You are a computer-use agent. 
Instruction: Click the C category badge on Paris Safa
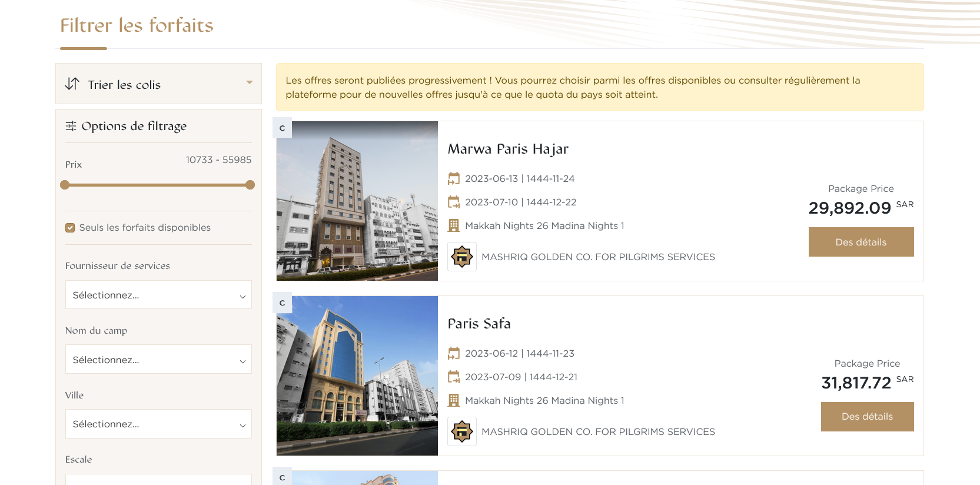pos(283,303)
